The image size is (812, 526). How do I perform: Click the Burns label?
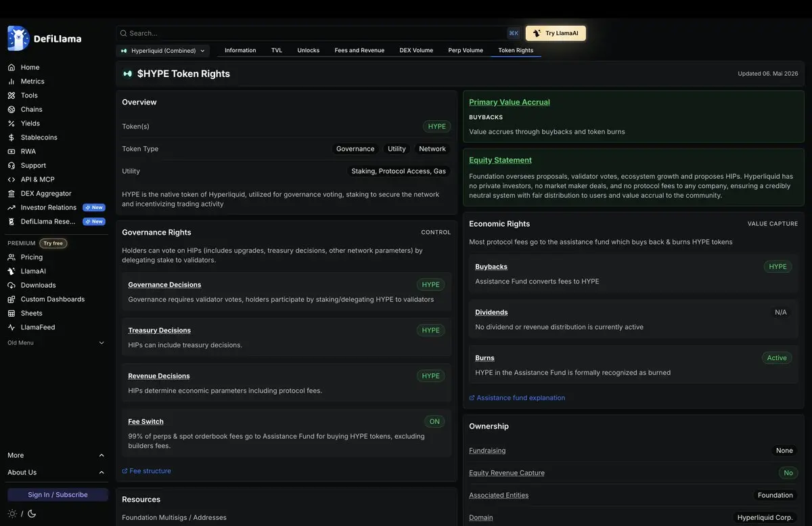click(484, 358)
